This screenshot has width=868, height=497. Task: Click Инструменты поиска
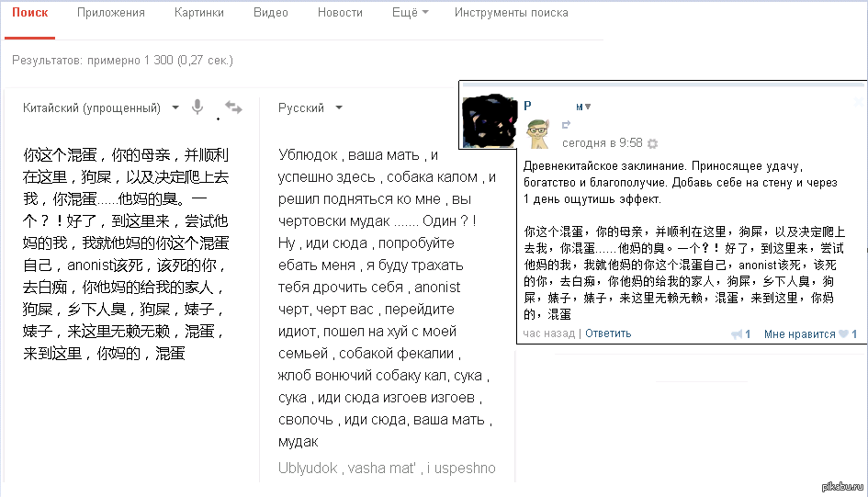(x=511, y=13)
